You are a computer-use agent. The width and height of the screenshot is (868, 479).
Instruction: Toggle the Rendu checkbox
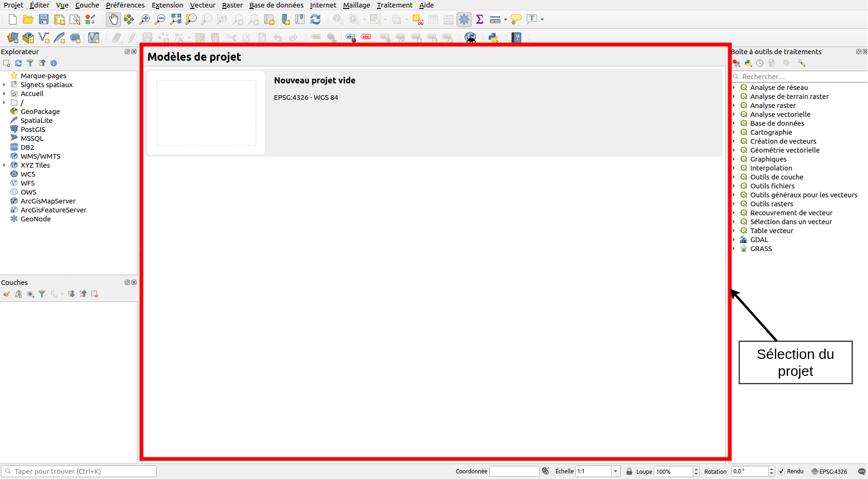[782, 471]
